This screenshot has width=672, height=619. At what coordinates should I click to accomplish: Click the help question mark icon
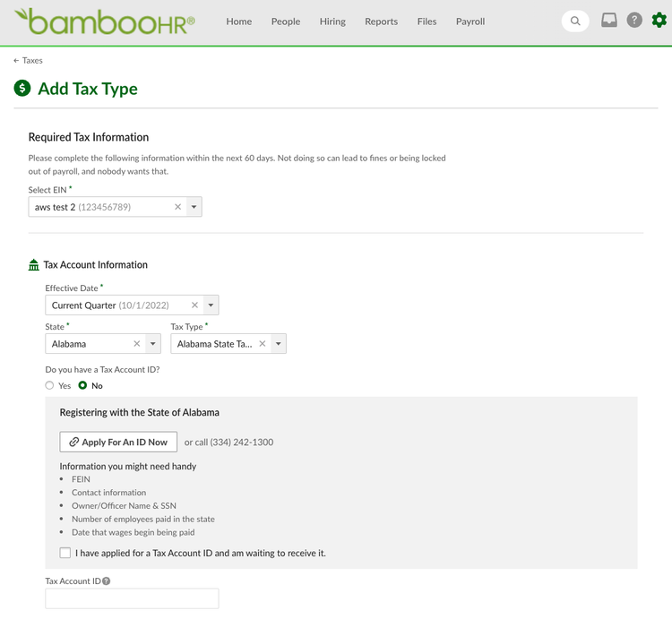click(634, 20)
